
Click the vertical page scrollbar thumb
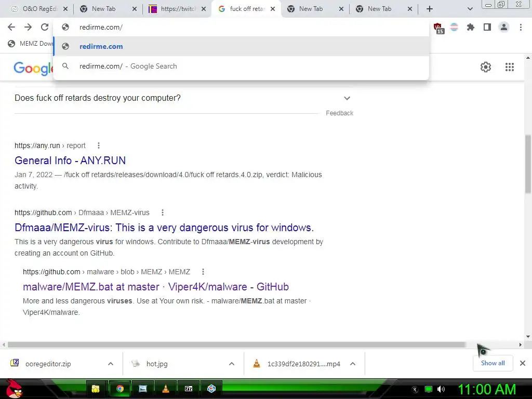[x=528, y=164]
